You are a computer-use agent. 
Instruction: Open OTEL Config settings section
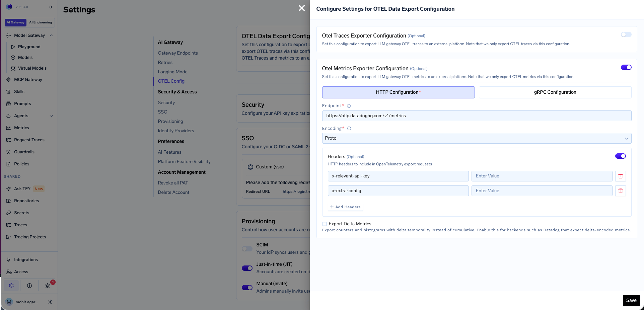click(x=171, y=81)
